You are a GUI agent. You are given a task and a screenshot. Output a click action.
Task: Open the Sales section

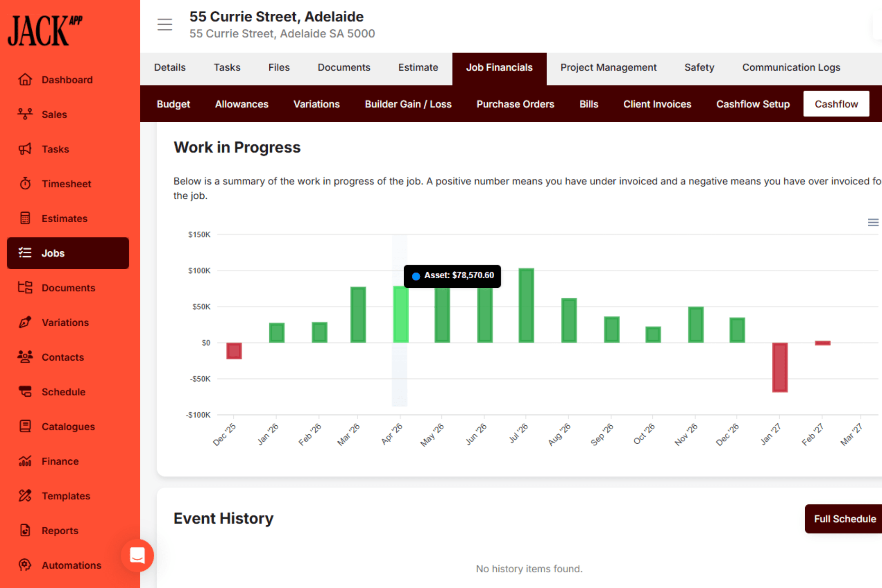point(54,114)
